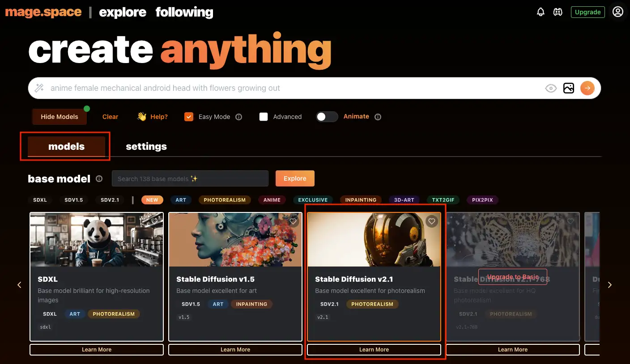Filter models by 3D-ART tag
The height and width of the screenshot is (364, 630).
(x=404, y=200)
